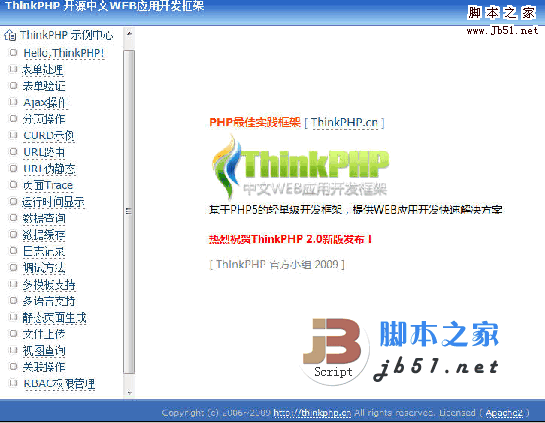Click the sidebar vertical scrollbar thumb
The width and height of the screenshot is (545, 423).
tap(129, 212)
